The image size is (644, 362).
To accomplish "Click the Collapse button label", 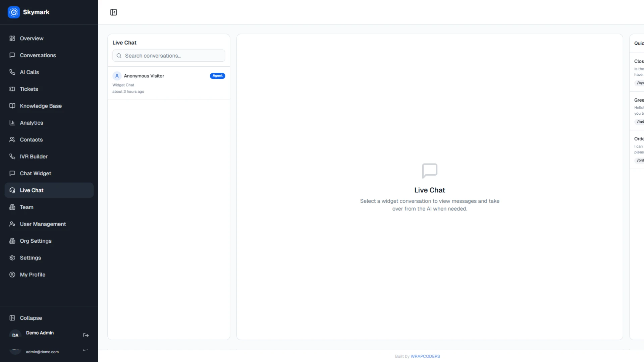I will (31, 318).
